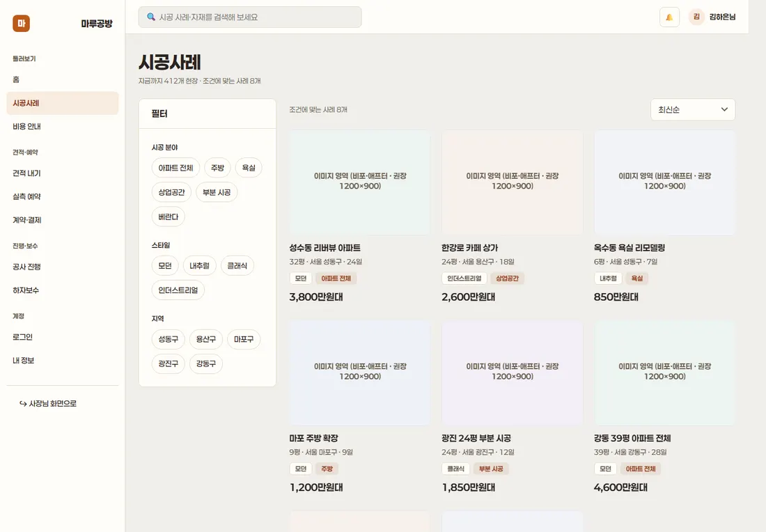Toggle the 주방 filter chip
Viewport: 766px width, 532px height.
(x=217, y=168)
